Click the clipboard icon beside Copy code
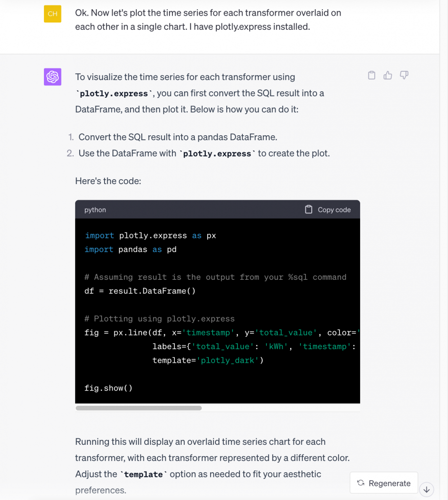 click(x=309, y=209)
